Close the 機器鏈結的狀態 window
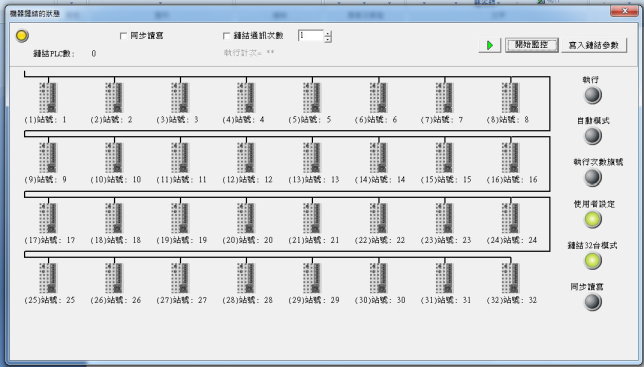 pyautogui.click(x=624, y=11)
